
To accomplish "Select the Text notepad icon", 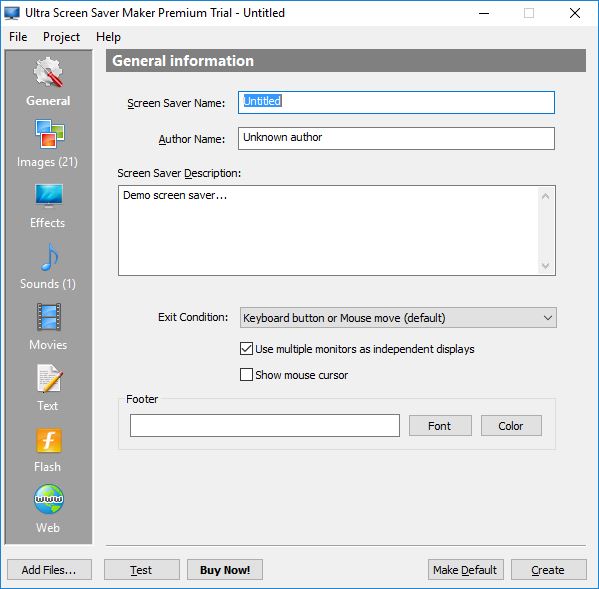I will pyautogui.click(x=49, y=379).
